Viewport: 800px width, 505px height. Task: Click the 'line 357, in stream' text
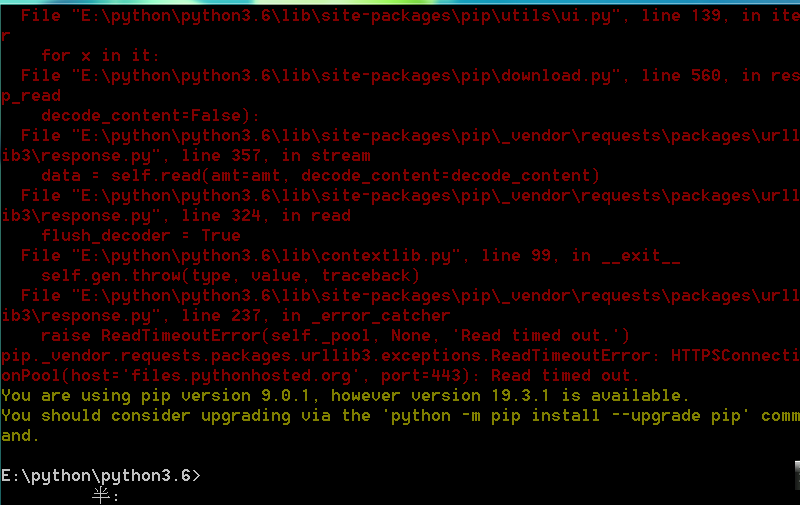pos(276,156)
